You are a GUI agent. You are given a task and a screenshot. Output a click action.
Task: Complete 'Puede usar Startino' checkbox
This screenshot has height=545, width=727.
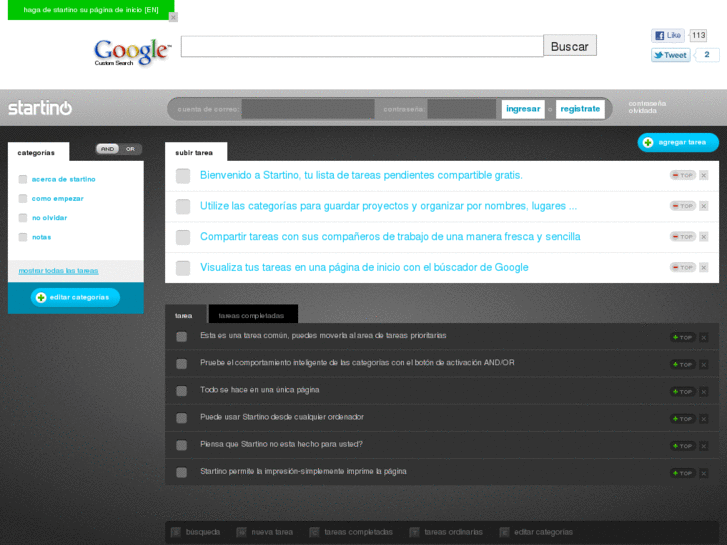pyautogui.click(x=181, y=418)
